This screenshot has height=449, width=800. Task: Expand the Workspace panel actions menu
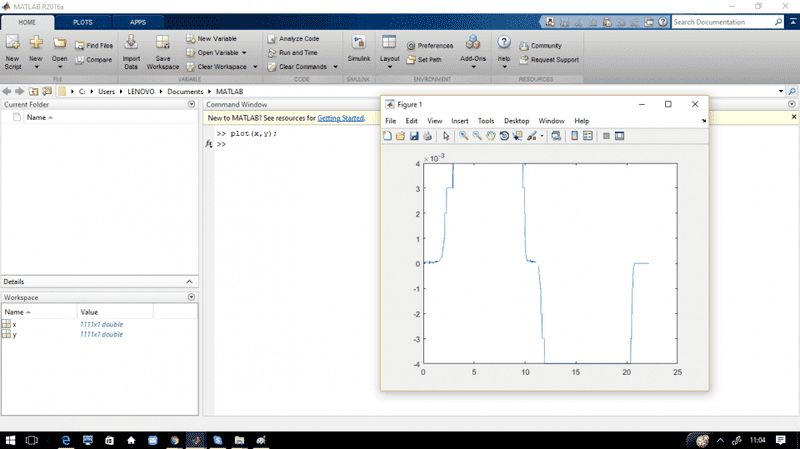pos(191,297)
